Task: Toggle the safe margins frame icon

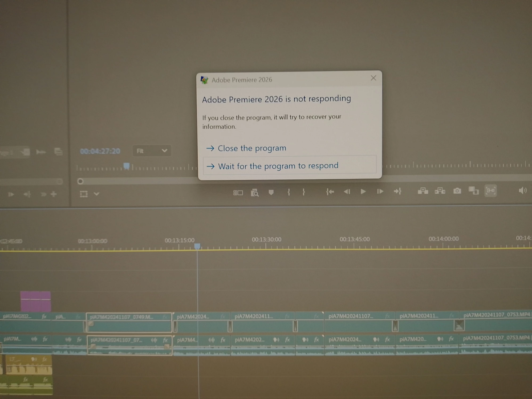Action: [84, 194]
